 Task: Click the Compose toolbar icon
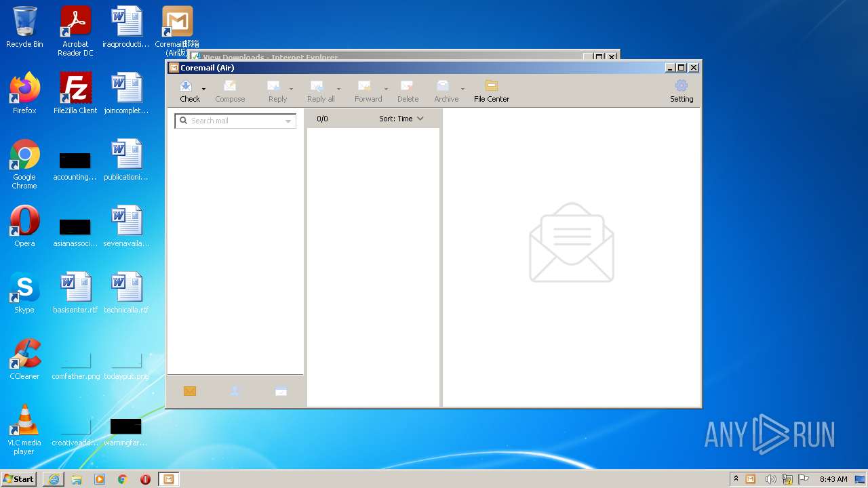(x=230, y=86)
